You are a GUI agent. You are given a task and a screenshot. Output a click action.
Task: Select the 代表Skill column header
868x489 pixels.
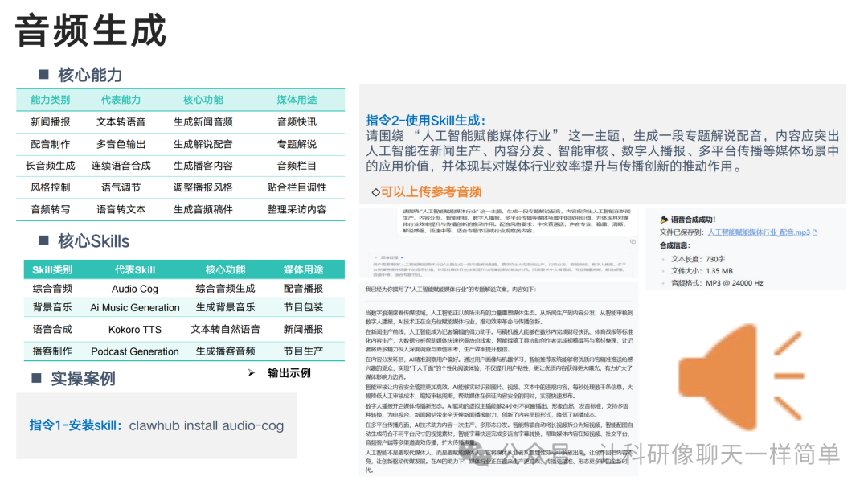[x=134, y=269]
